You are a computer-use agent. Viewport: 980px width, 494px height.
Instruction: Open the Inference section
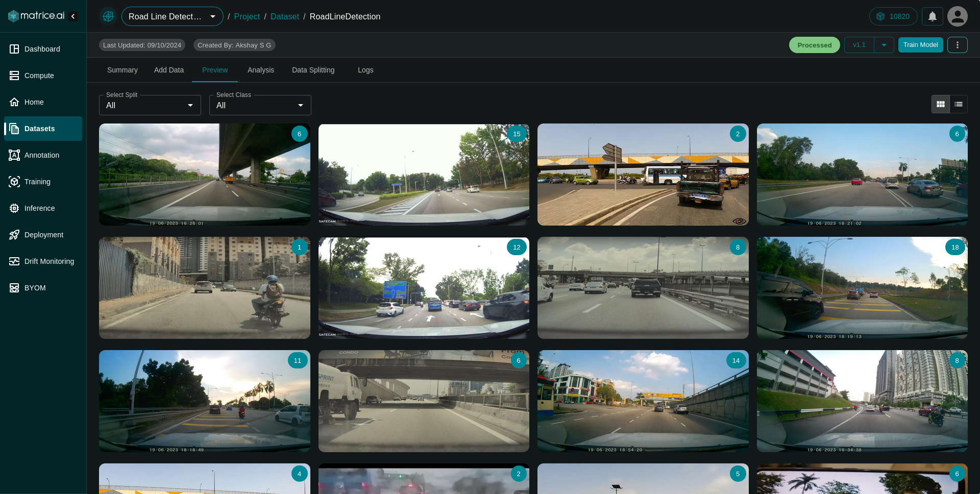(43, 208)
